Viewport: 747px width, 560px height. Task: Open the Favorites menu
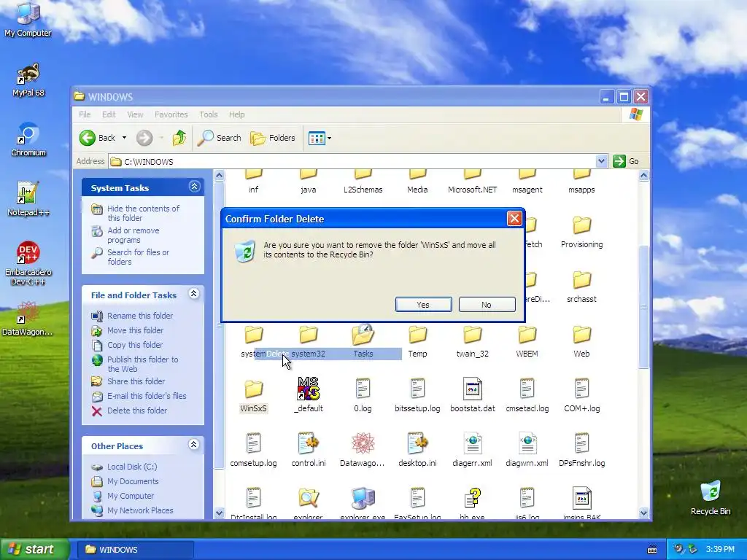[171, 114]
